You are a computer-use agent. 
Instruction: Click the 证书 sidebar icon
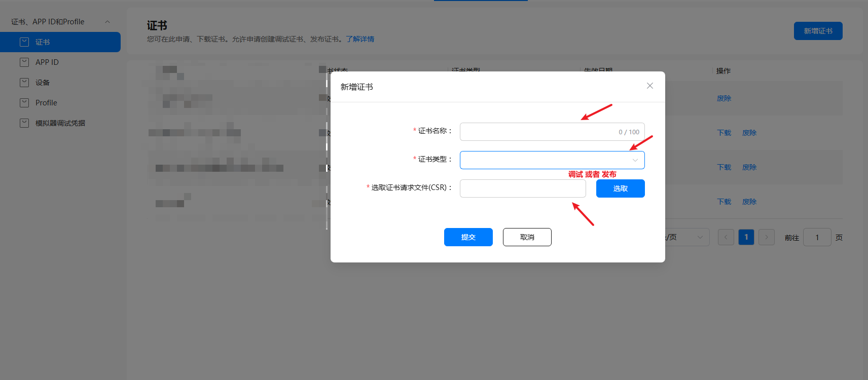pos(24,42)
